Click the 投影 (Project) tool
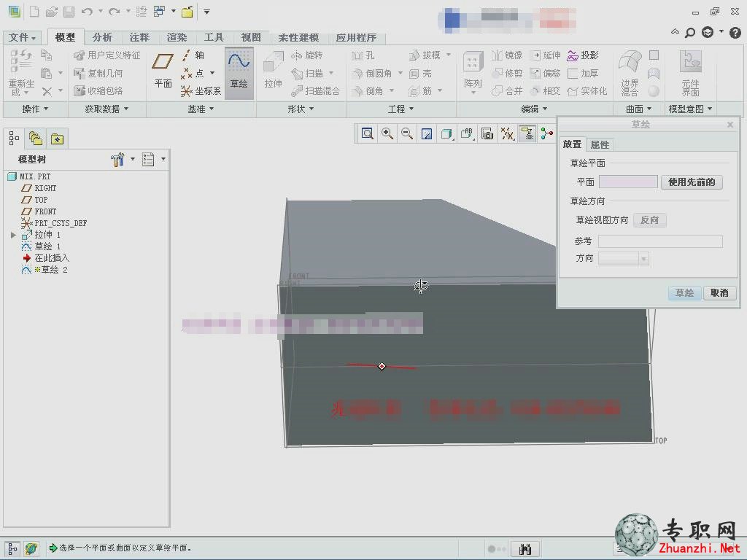The width and height of the screenshot is (747, 560). pyautogui.click(x=583, y=55)
